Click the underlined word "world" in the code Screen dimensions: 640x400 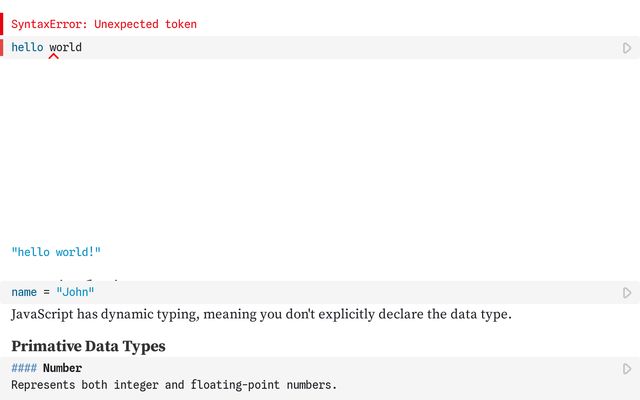[65, 48]
